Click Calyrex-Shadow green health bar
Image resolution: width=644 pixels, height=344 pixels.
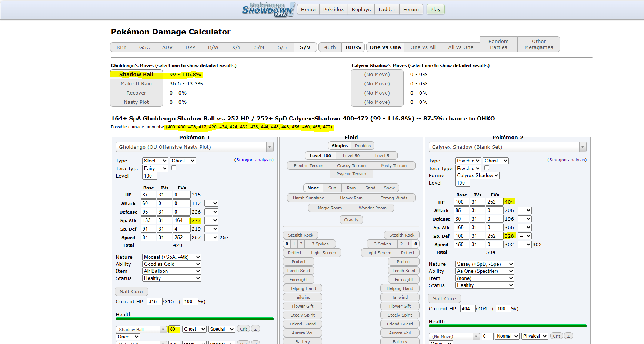coord(508,326)
